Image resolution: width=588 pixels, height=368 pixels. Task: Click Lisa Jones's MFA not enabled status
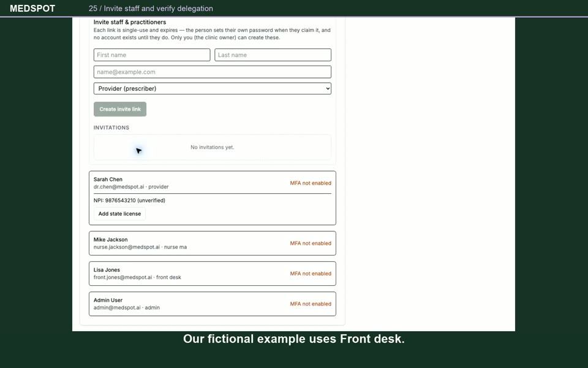point(311,274)
